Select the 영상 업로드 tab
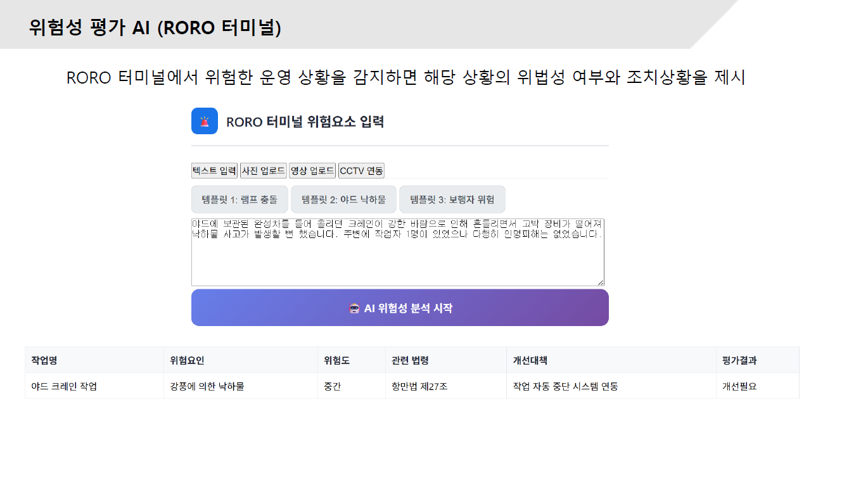Screen dimensions: 868x485 point(312,170)
